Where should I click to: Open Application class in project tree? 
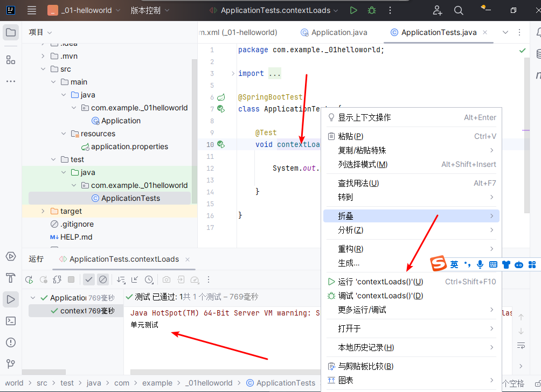(x=116, y=121)
